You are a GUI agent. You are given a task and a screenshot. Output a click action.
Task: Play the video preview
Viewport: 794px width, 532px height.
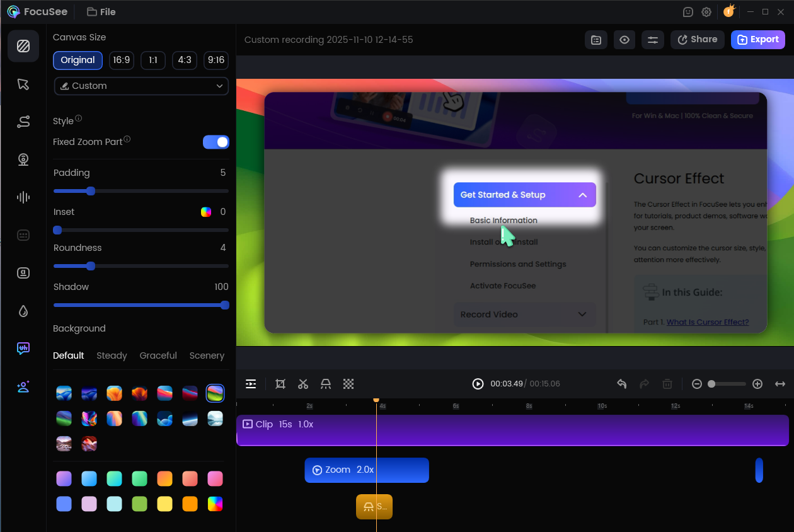click(x=478, y=384)
